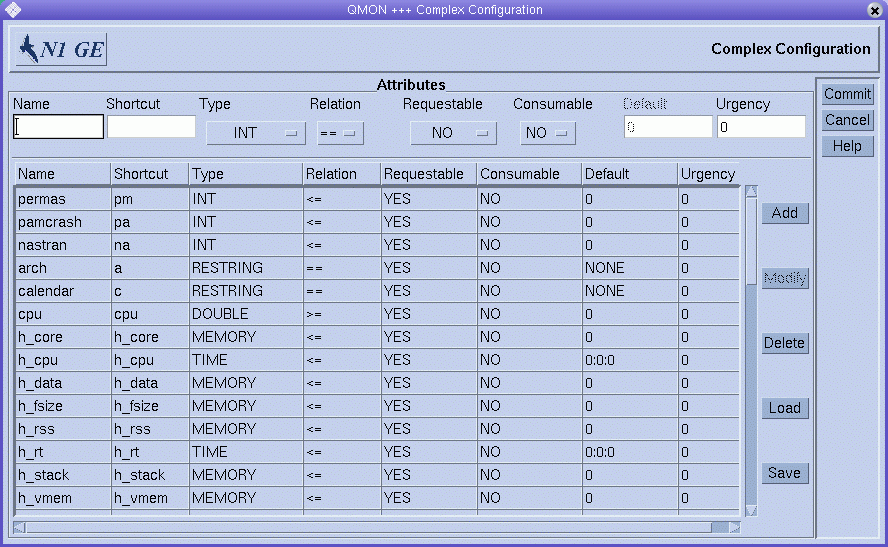This screenshot has width=888, height=547.
Task: Click the NO consumable cell in nastran row
Action: tap(529, 245)
